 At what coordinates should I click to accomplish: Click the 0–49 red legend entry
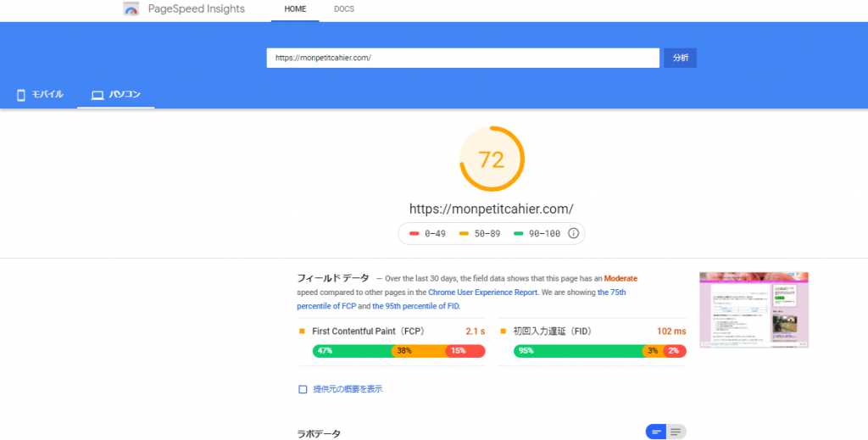click(427, 233)
